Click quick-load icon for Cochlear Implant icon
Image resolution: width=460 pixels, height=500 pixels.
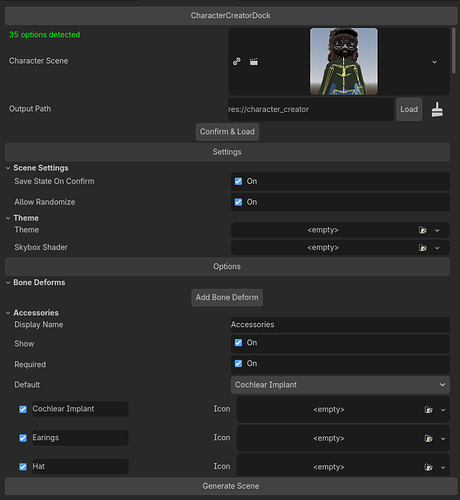pos(429,409)
